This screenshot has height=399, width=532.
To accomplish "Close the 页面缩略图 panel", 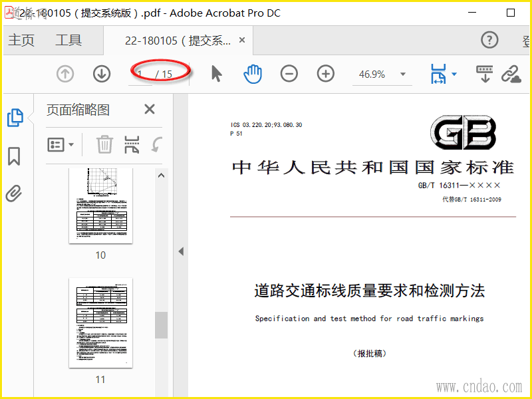I will click(150, 109).
